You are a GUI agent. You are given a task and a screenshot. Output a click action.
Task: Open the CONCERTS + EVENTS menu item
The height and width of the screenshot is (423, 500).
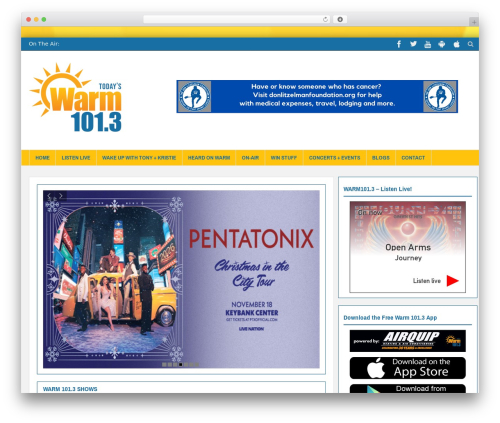[335, 158]
